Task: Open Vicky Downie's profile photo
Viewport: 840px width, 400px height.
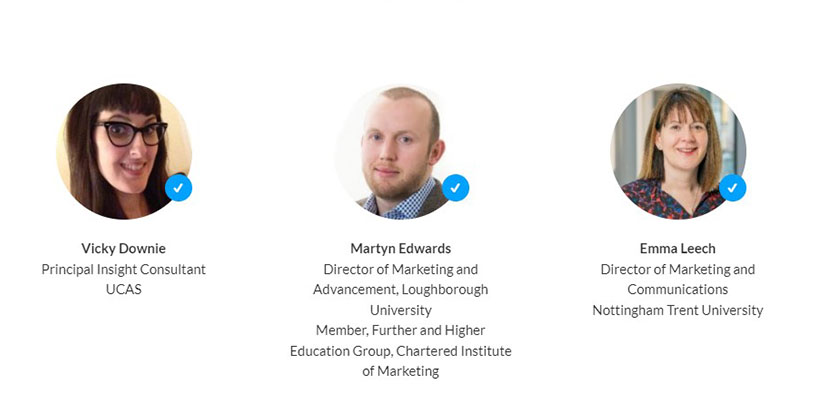Action: coord(122,150)
